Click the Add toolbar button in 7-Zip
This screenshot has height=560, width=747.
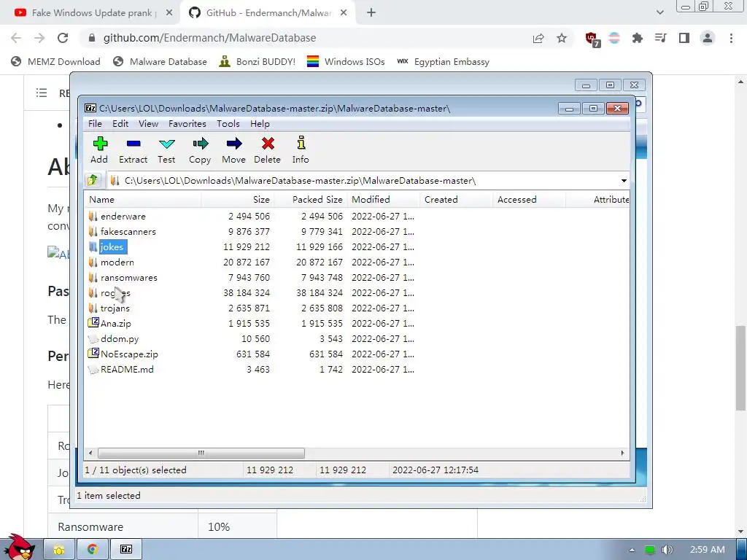point(99,150)
